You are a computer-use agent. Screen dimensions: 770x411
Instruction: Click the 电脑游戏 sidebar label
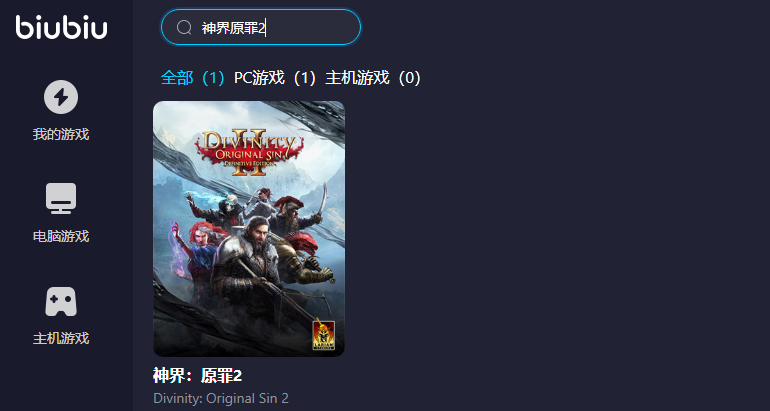[61, 236]
